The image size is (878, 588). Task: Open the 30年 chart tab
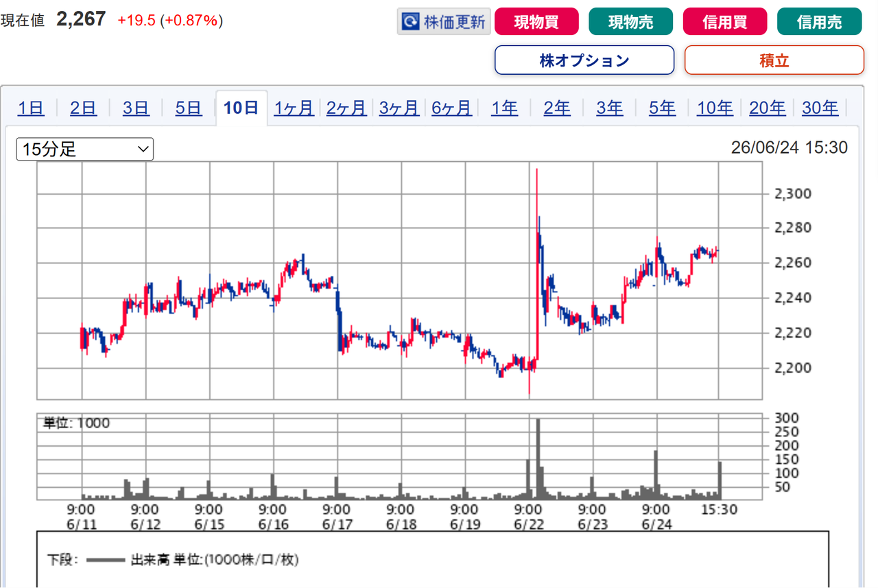pyautogui.click(x=820, y=108)
